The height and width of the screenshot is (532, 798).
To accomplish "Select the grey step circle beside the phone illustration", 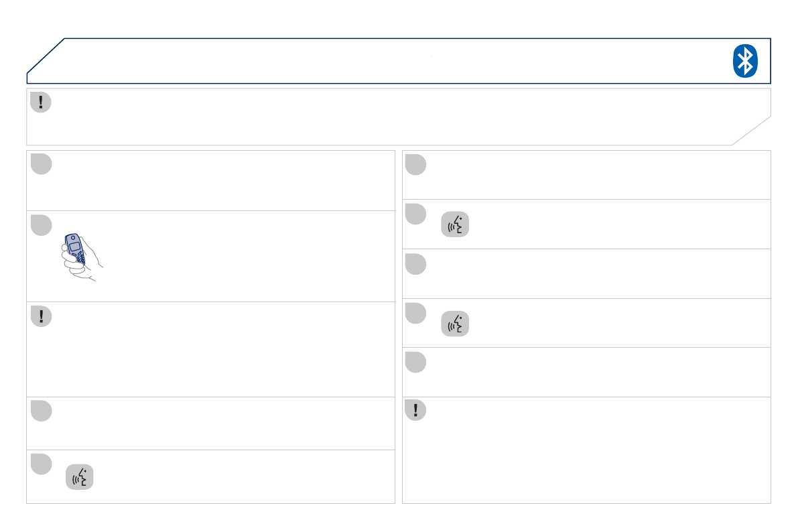I will [x=41, y=225].
